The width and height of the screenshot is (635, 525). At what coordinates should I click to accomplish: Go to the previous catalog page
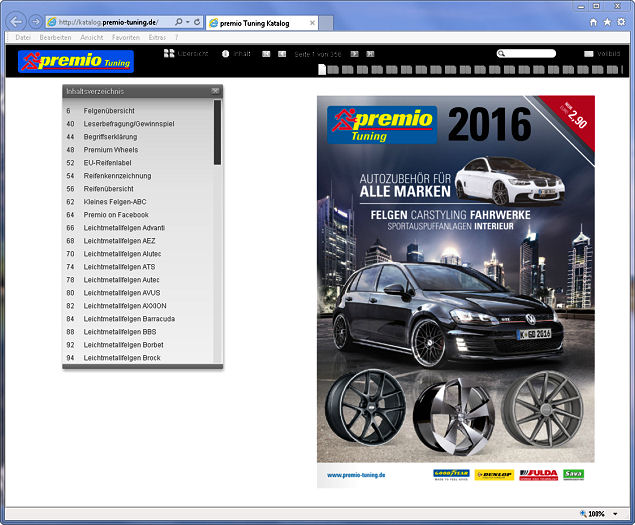(x=282, y=54)
